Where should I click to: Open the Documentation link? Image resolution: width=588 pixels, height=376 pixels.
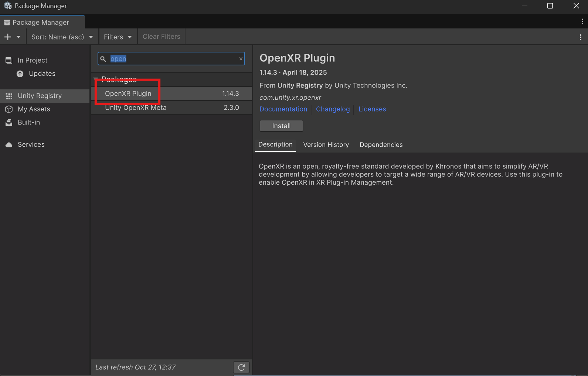point(283,109)
